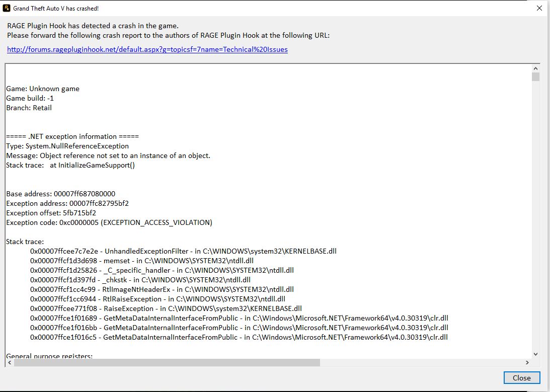Click the vertical scrollbar up arrow
This screenshot has width=550, height=392.
tap(535, 68)
